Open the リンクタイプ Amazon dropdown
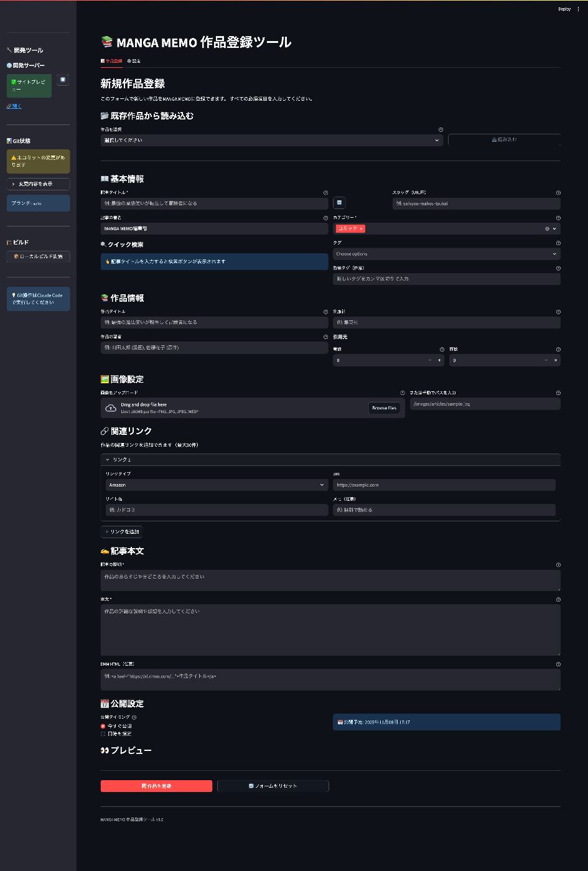The width and height of the screenshot is (588, 871). pyautogui.click(x=217, y=485)
